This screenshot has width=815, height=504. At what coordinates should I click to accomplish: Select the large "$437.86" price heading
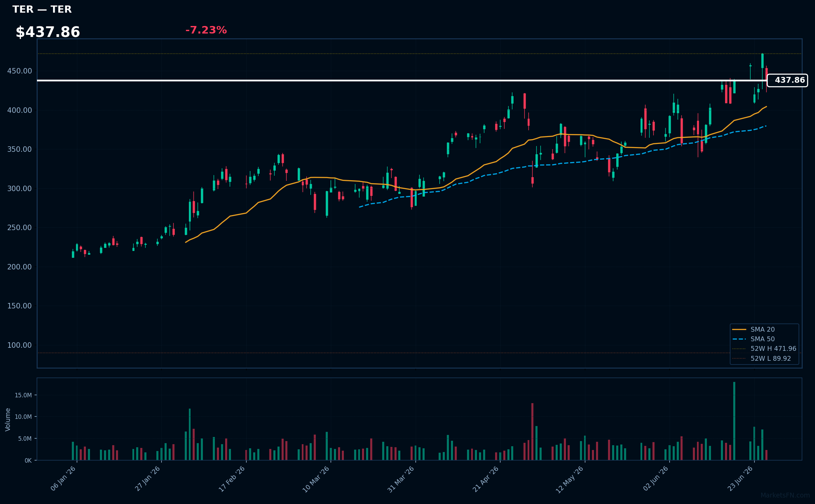48,32
